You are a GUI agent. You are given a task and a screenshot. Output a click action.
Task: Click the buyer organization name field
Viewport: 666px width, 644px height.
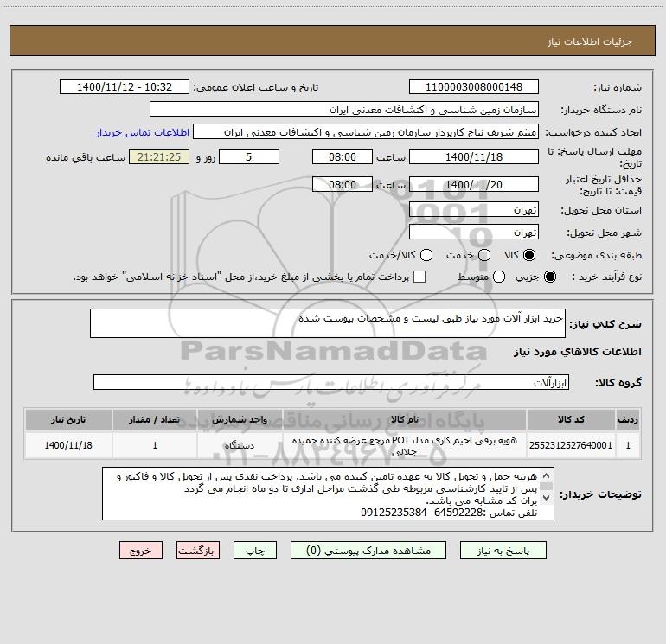point(344,110)
